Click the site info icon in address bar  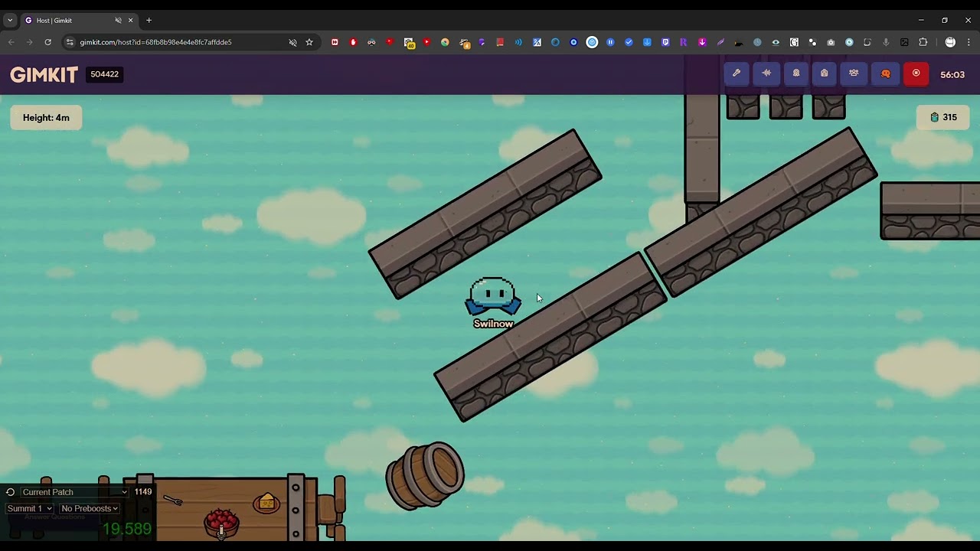pyautogui.click(x=70, y=42)
